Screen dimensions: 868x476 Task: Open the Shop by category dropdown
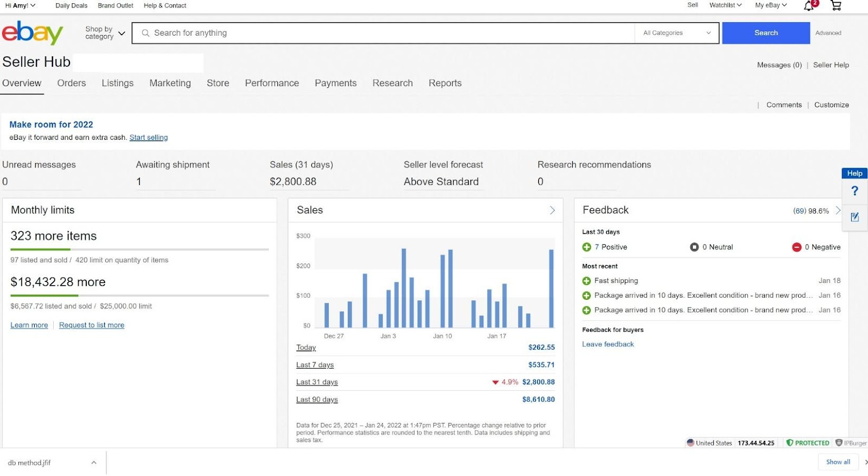click(x=105, y=33)
